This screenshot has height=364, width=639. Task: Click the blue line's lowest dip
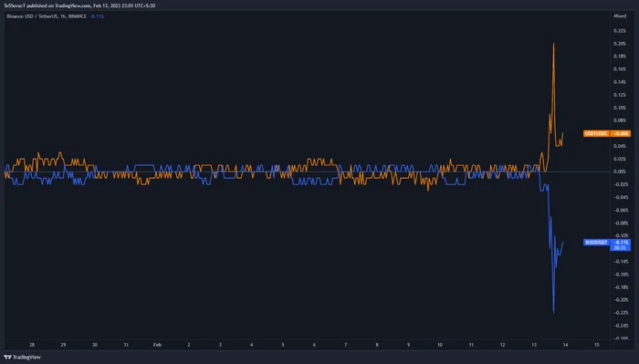click(x=553, y=312)
